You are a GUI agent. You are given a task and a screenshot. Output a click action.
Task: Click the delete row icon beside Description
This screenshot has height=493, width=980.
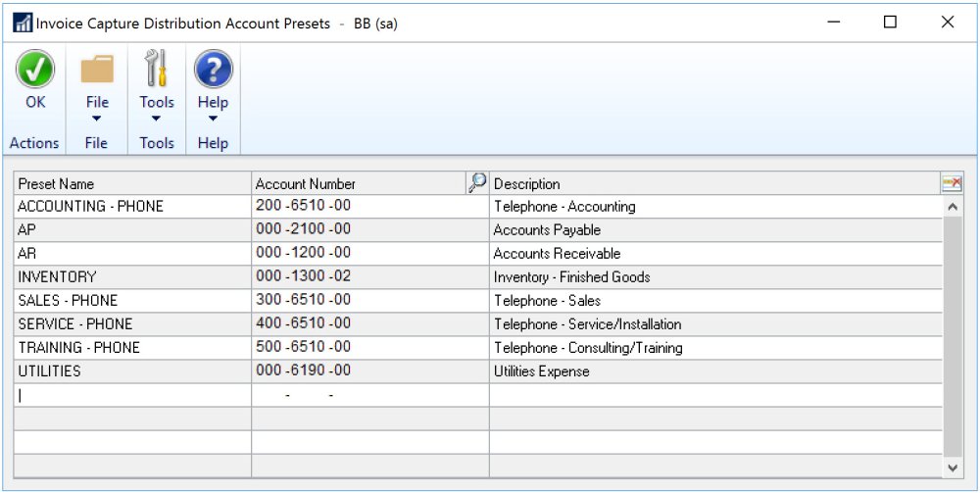952,183
